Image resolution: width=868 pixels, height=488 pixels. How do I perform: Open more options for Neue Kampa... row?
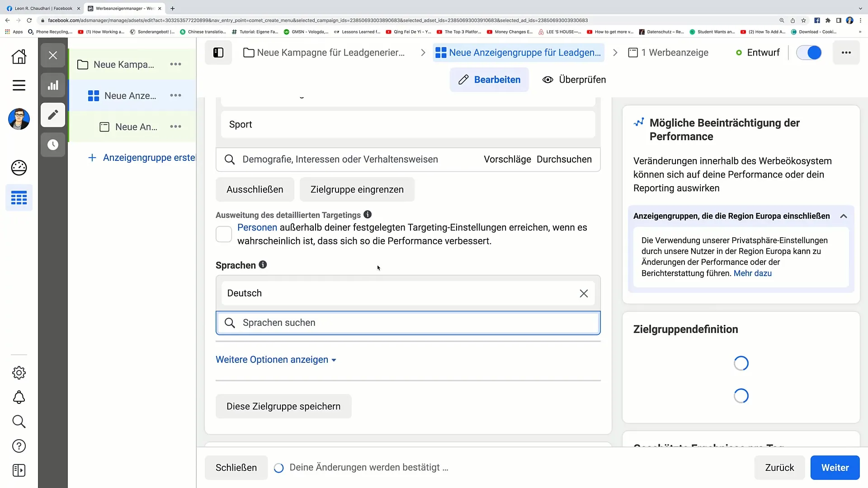pyautogui.click(x=175, y=64)
